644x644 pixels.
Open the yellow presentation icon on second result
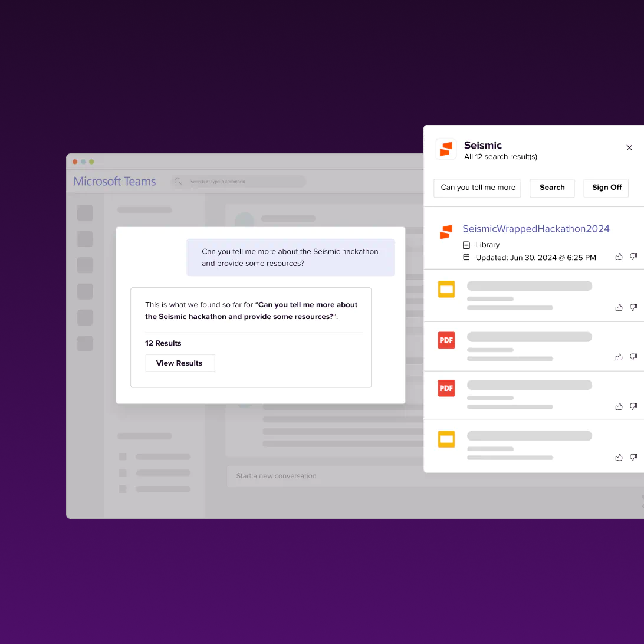click(x=446, y=289)
